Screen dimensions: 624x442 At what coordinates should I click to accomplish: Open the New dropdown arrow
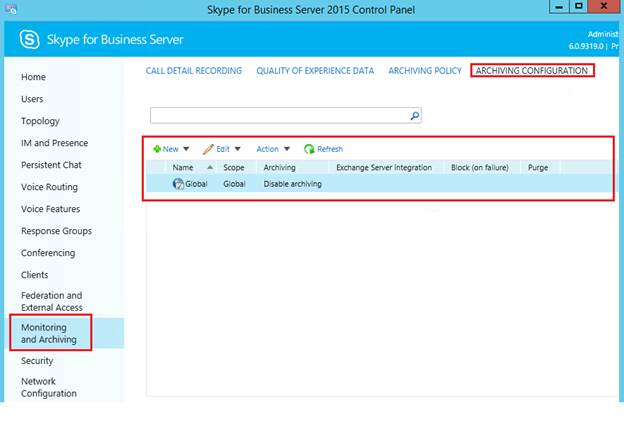(x=186, y=149)
